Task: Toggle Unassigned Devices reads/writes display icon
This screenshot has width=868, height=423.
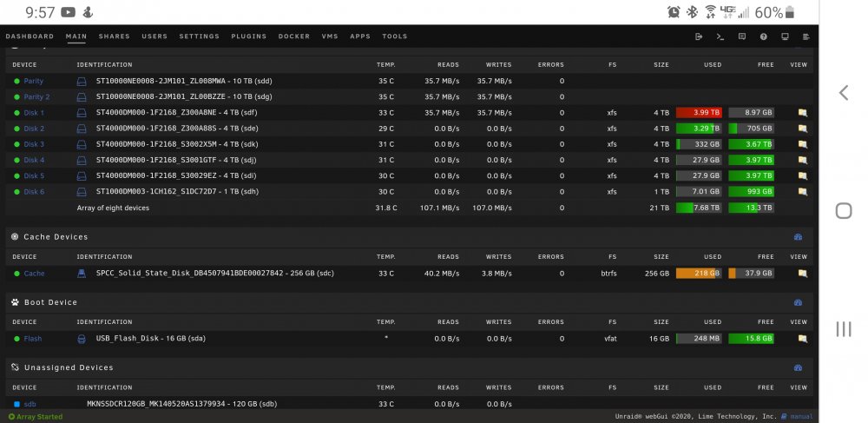Action: [798, 368]
